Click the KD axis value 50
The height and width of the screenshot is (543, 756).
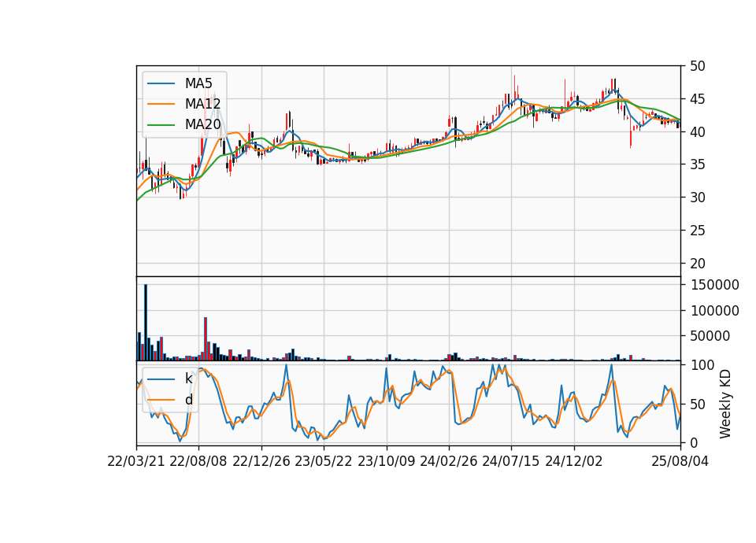697,404
